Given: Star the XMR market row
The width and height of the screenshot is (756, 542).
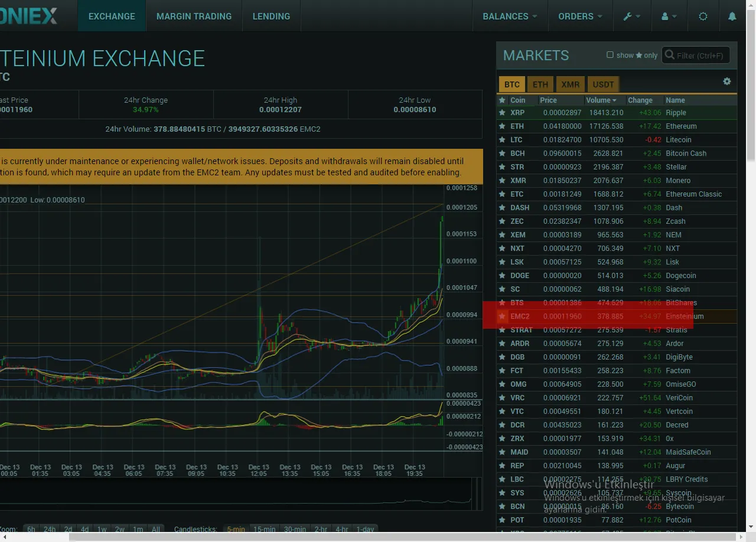Looking at the screenshot, I should pyautogui.click(x=502, y=181).
